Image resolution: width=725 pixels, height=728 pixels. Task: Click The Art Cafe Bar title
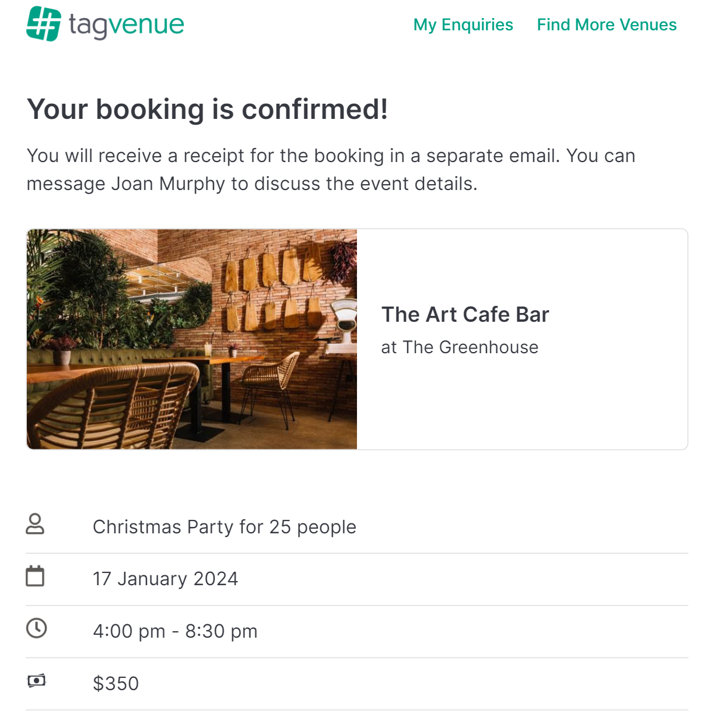[x=465, y=314]
